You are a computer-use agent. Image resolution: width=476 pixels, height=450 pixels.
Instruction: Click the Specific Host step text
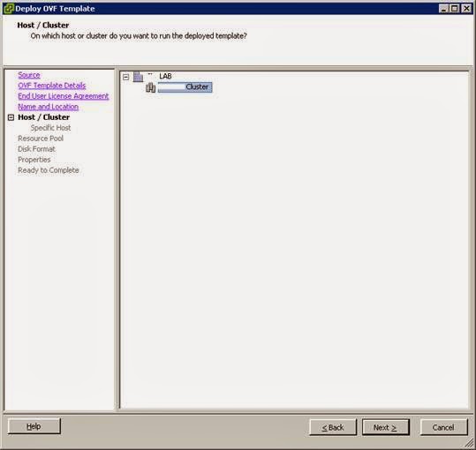[x=50, y=128]
